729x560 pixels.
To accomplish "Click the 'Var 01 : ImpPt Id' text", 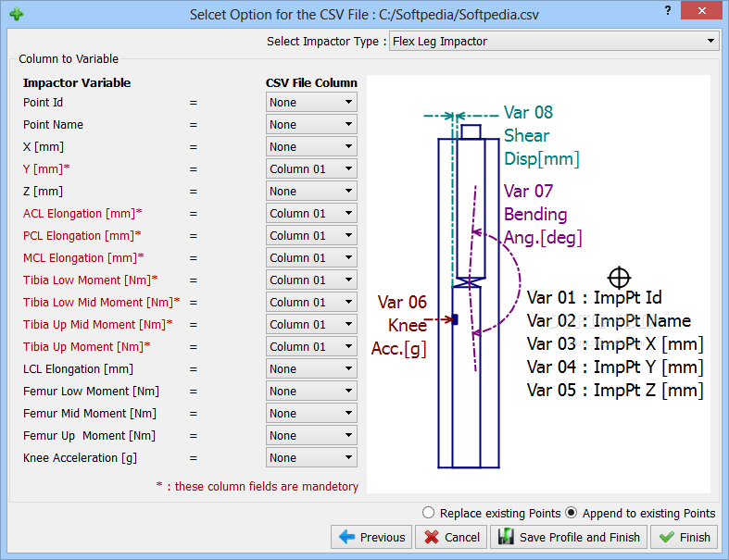I will tap(594, 297).
